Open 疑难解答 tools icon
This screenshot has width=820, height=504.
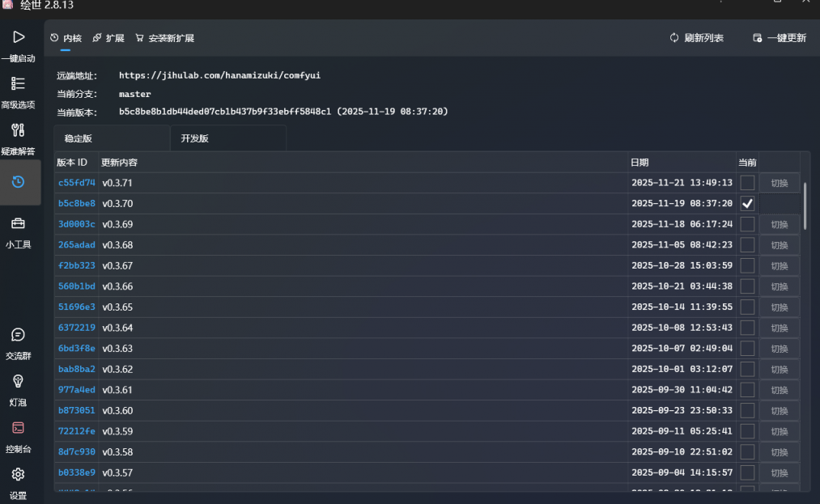coord(19,130)
